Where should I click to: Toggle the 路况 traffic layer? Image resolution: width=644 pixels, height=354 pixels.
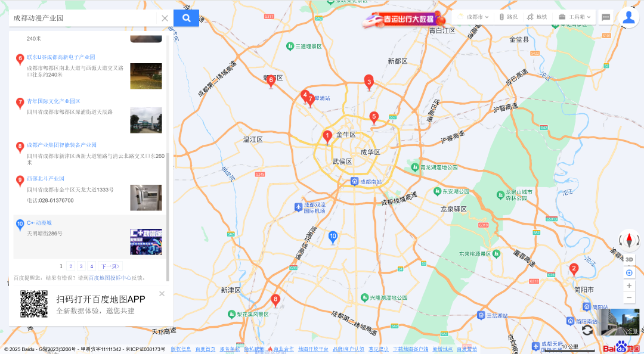pos(508,17)
